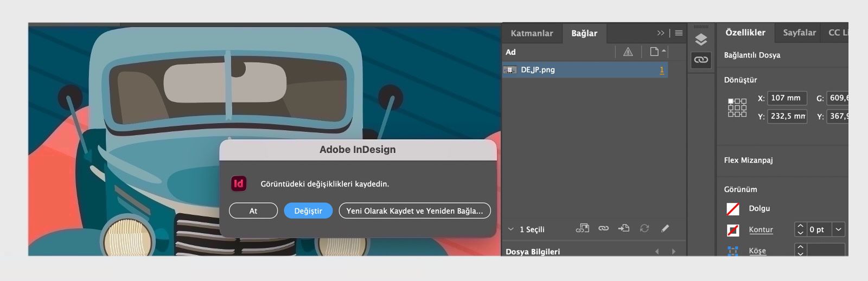The image size is (868, 281).
Task: Click the reference point locator grid
Action: 737,107
